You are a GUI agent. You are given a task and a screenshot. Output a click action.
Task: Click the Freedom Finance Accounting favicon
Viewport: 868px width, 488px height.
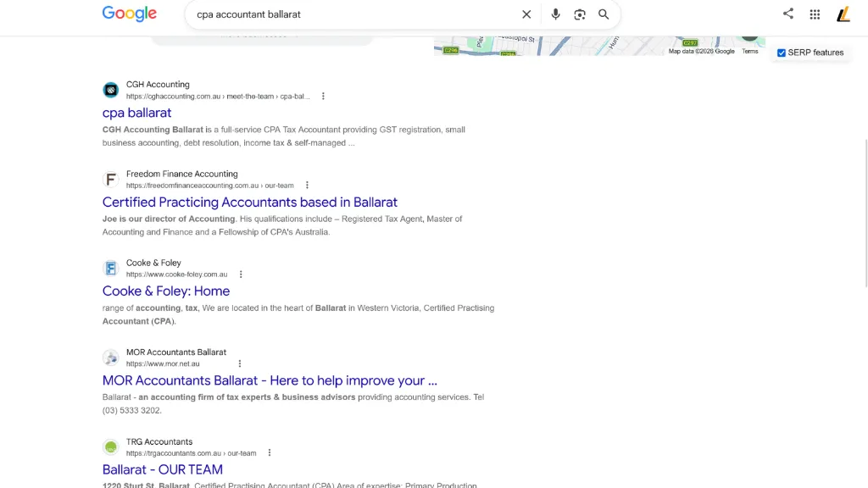[x=111, y=180]
